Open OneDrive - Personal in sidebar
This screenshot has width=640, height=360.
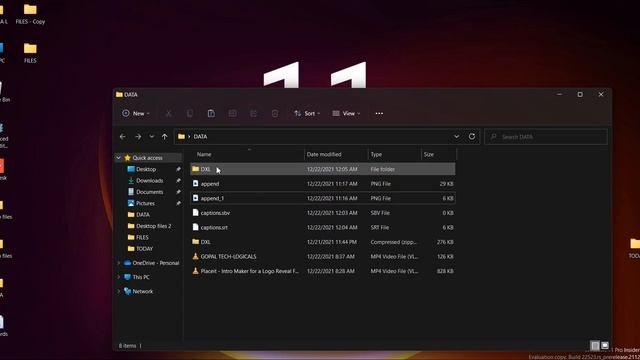pyautogui.click(x=156, y=263)
